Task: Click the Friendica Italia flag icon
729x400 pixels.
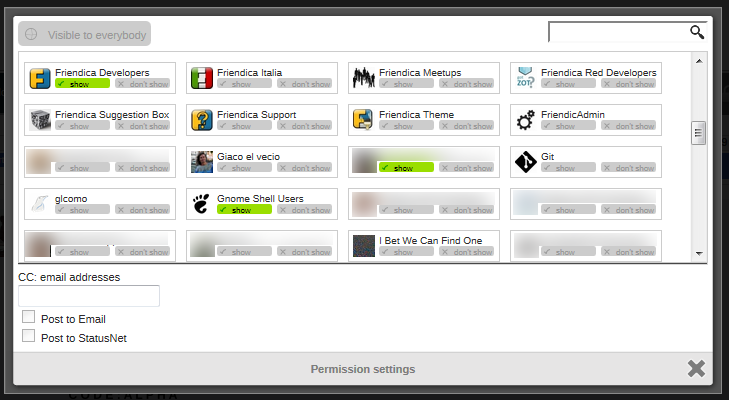Action: pos(202,78)
